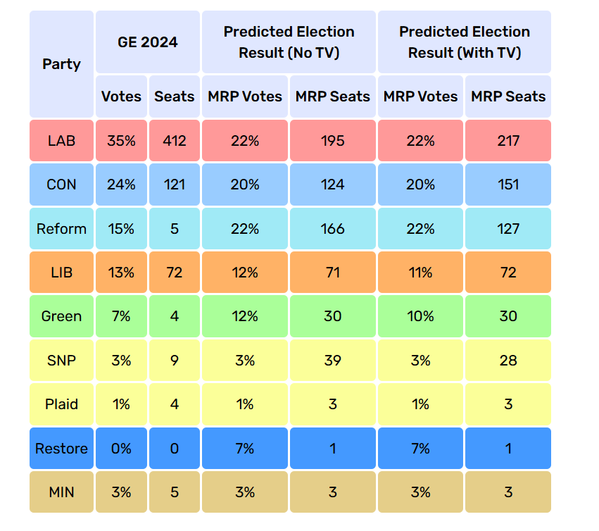Click Labour's 412 seats cell
Viewport: 599px width, 531px height.
(x=174, y=141)
